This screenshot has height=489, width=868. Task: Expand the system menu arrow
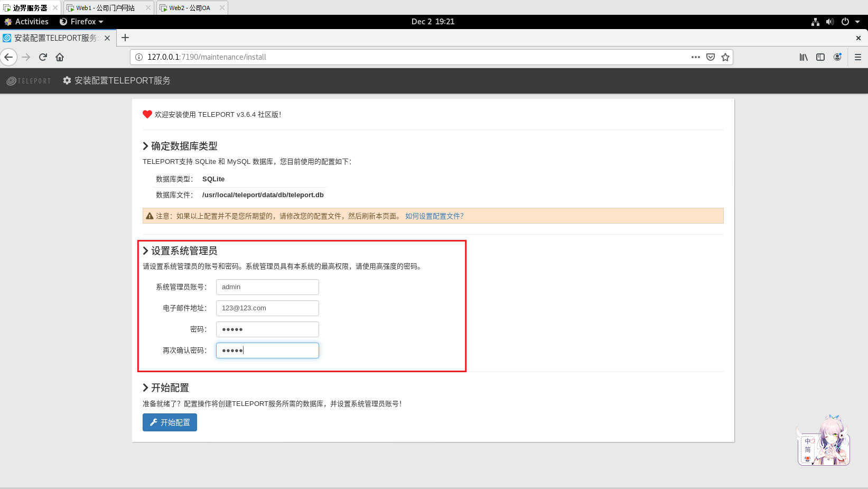click(857, 22)
